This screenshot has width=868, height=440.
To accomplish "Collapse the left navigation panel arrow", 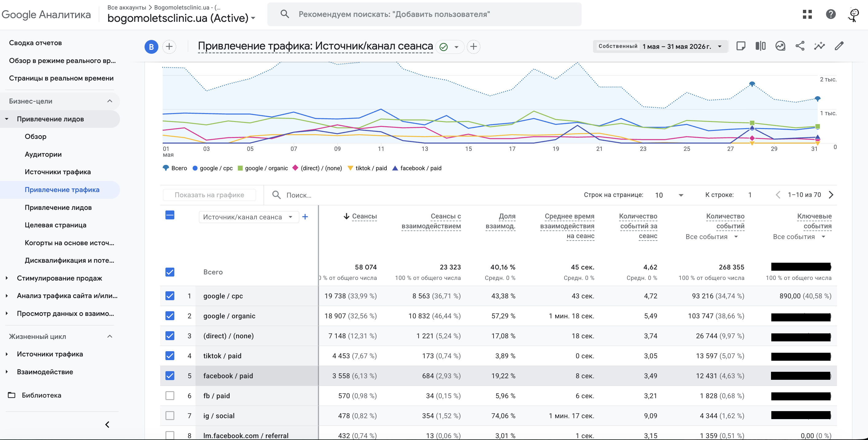I will [107, 424].
